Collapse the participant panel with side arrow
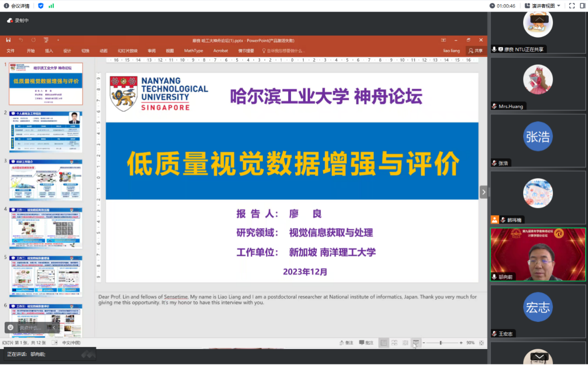 [483, 192]
